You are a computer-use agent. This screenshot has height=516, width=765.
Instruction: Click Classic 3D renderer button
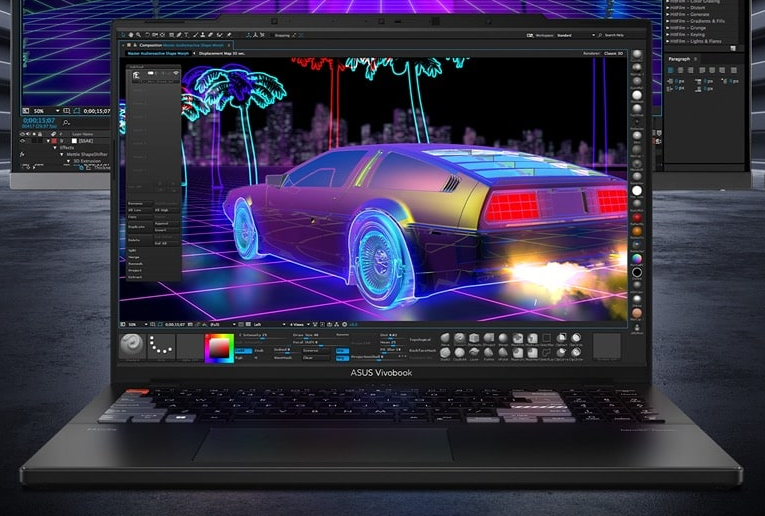point(613,54)
